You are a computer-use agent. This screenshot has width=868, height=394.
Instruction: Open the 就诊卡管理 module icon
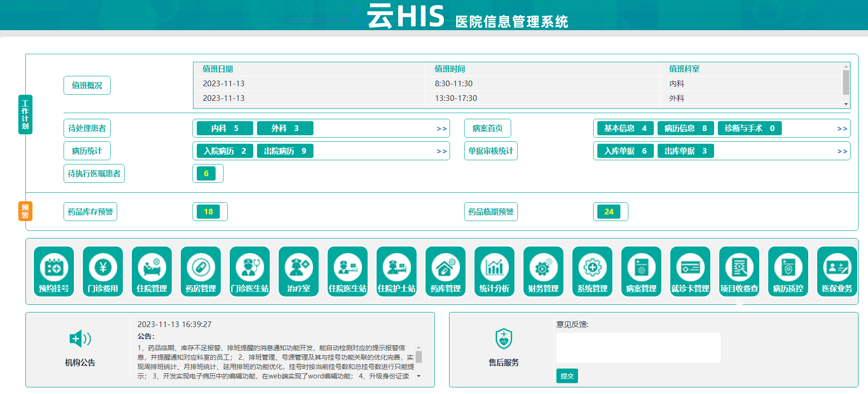[691, 271]
